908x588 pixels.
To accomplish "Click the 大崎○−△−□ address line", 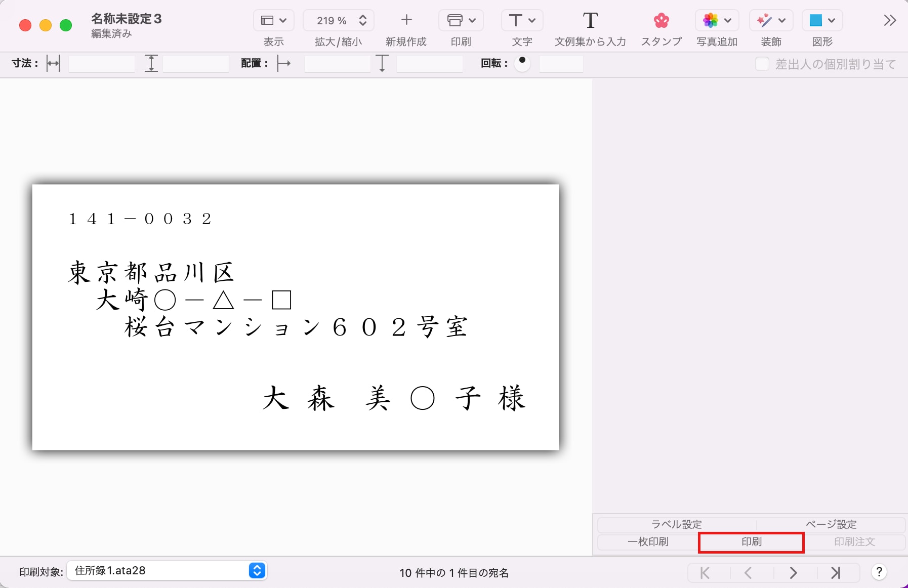I will [194, 300].
